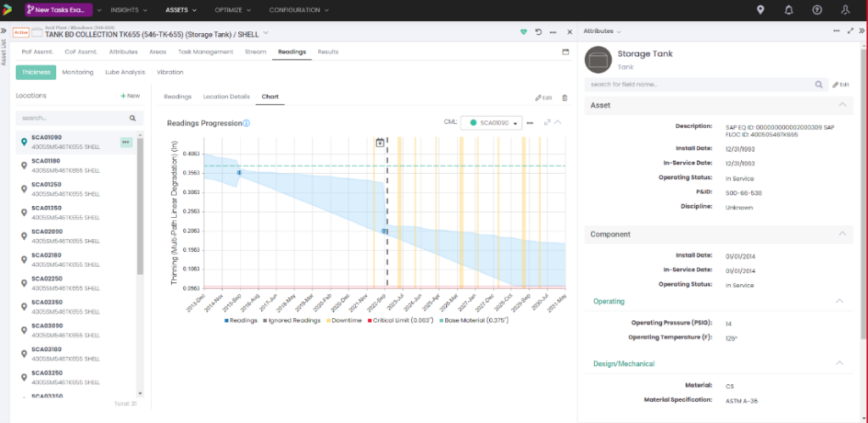Collapse the Asset section in Attributes
868x423 pixels.
842,104
